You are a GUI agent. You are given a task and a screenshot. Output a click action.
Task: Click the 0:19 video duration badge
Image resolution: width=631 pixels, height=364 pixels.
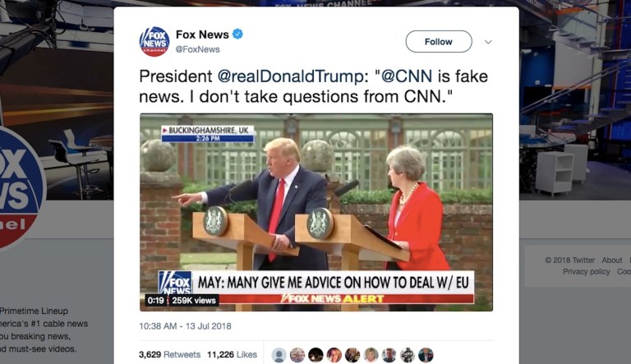[x=156, y=301]
